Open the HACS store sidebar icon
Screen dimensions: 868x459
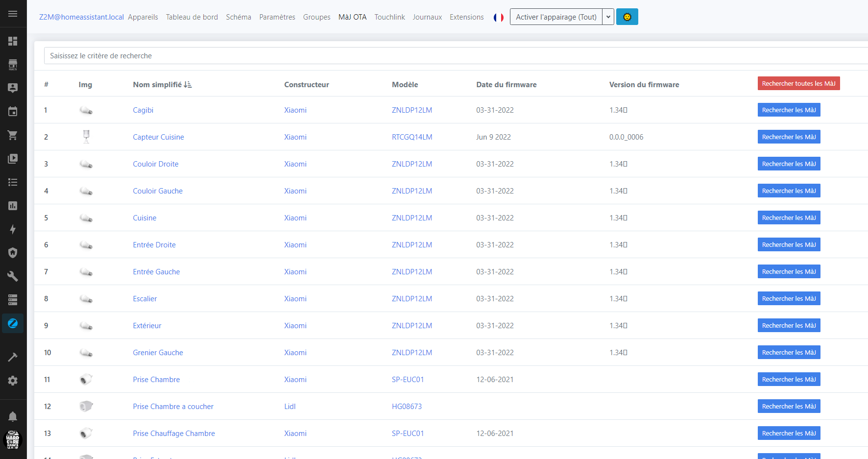pos(13,65)
